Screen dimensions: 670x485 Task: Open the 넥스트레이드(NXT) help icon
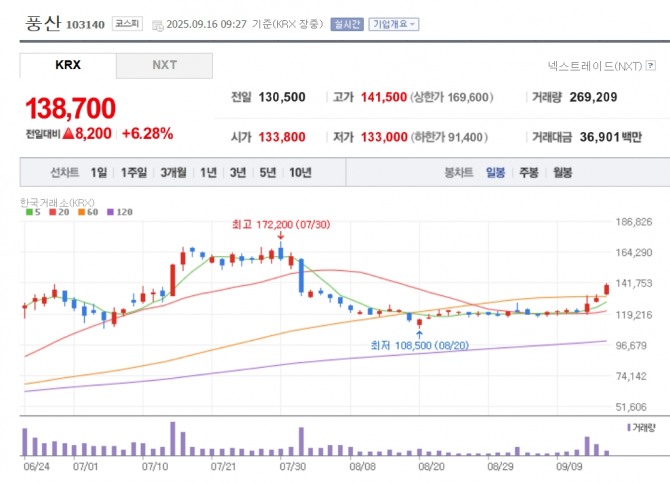pos(651,65)
